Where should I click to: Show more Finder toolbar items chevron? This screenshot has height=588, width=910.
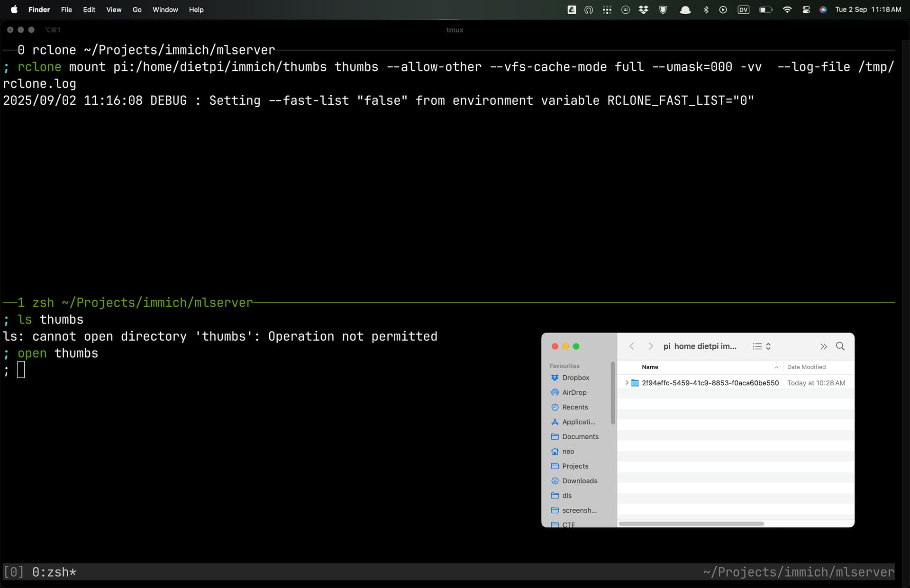click(x=824, y=346)
